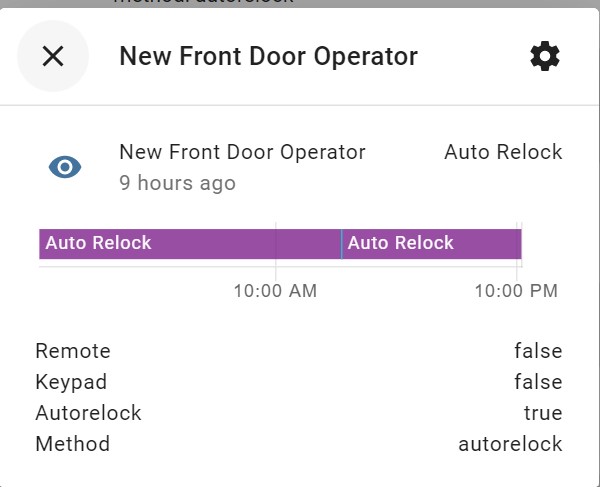Click the false value for Remote
The width and height of the screenshot is (600, 487).
coord(538,351)
